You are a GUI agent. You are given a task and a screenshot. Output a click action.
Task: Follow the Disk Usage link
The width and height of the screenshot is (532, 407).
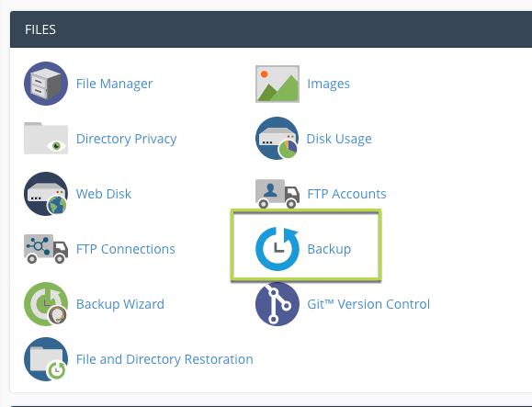pos(339,139)
